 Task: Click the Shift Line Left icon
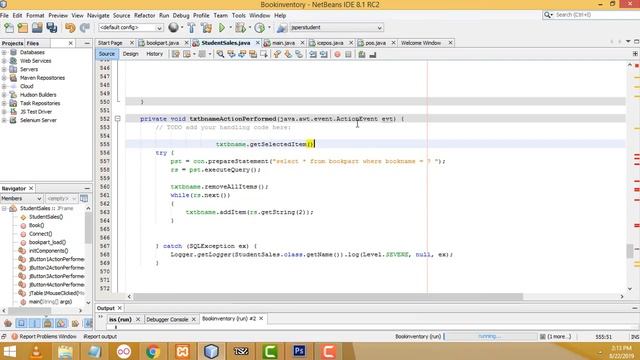313,54
